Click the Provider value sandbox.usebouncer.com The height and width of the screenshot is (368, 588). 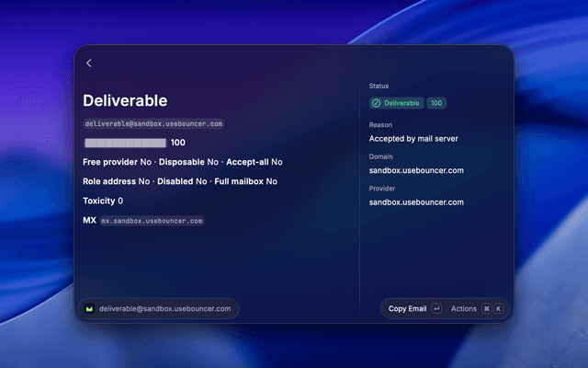tap(416, 202)
